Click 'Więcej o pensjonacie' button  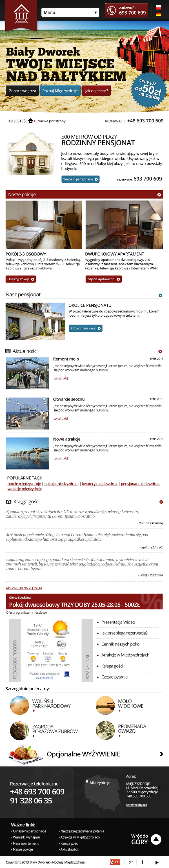pos(81,179)
